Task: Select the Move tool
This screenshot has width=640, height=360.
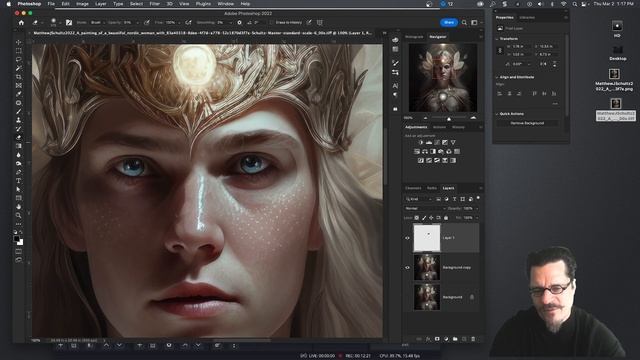Action: (19, 42)
